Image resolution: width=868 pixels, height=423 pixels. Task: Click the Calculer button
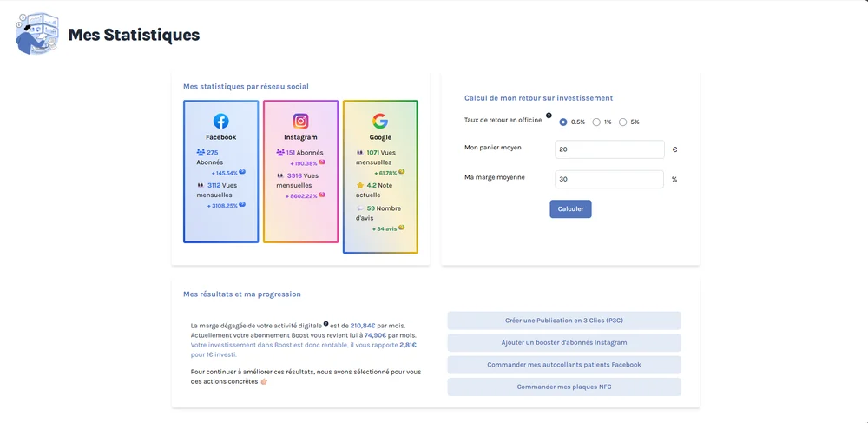571,209
